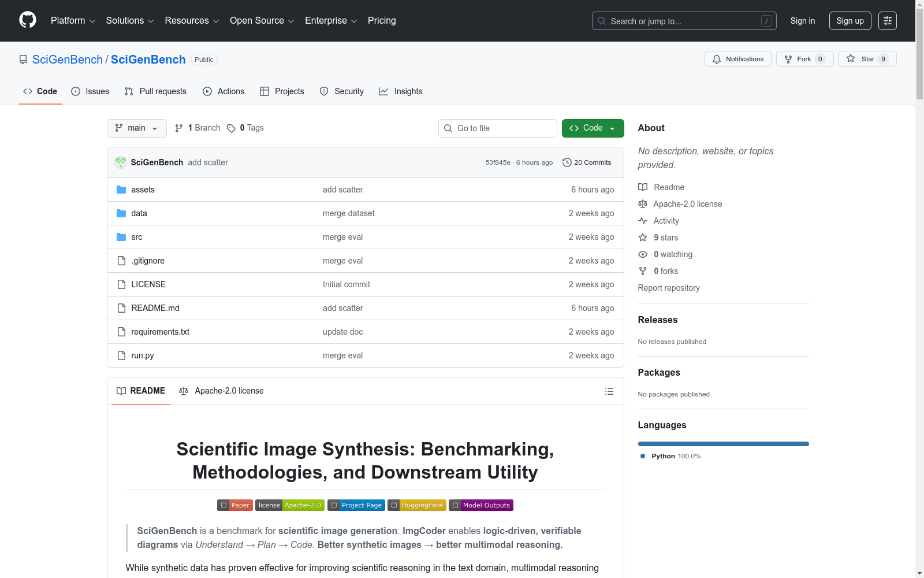924x578 pixels.
Task: Click the run.py file icon
Action: 121,355
